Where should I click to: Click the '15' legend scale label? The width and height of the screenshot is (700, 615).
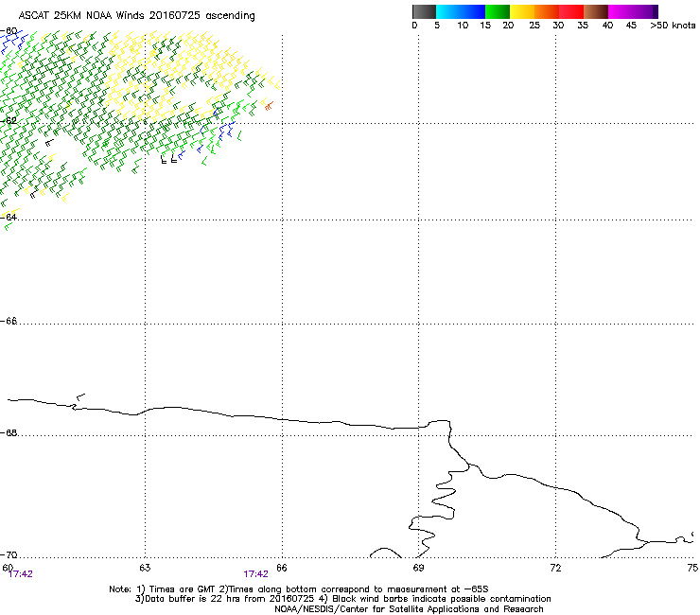coord(485,26)
